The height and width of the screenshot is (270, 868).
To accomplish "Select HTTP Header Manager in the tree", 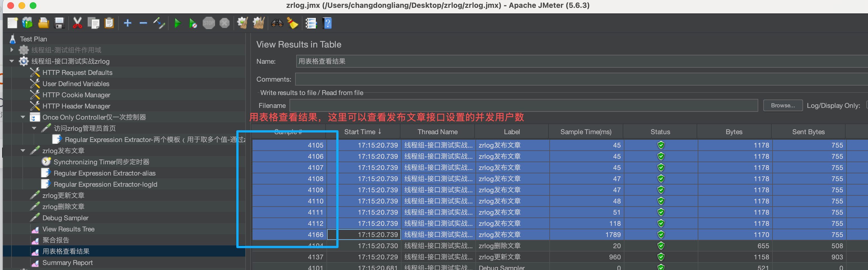I will (76, 106).
